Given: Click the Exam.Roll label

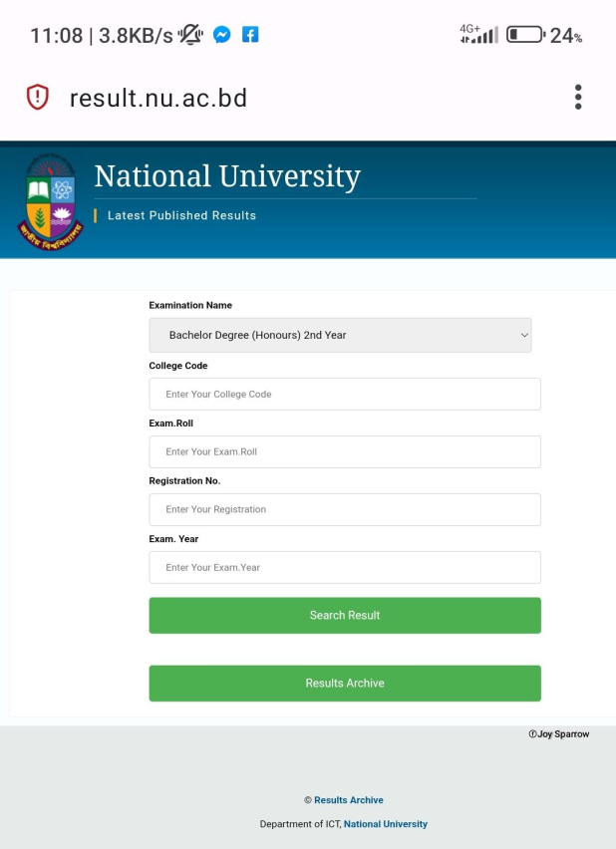Looking at the screenshot, I should click(170, 424).
